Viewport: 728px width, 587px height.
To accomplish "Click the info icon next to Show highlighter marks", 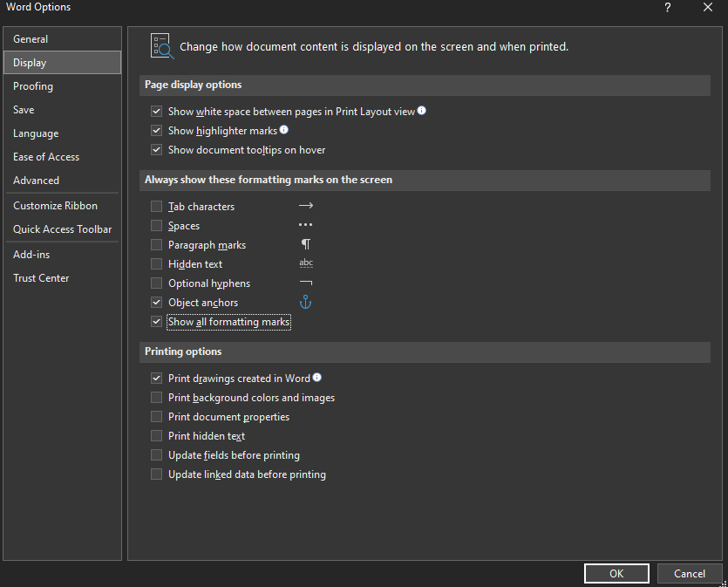I will pyautogui.click(x=283, y=130).
